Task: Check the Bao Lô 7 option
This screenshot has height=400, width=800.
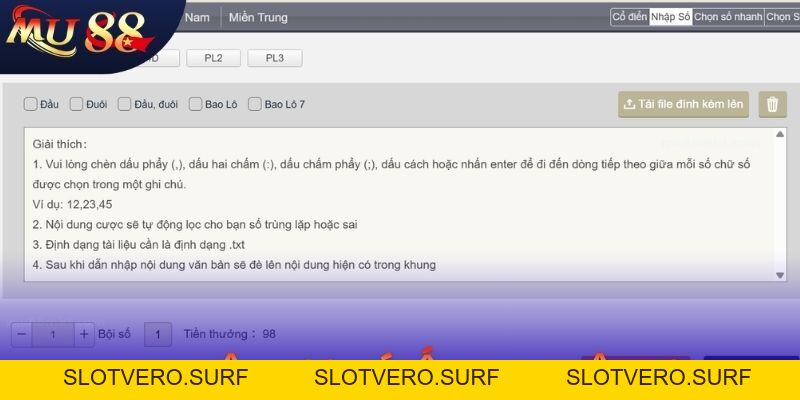Action: [255, 105]
